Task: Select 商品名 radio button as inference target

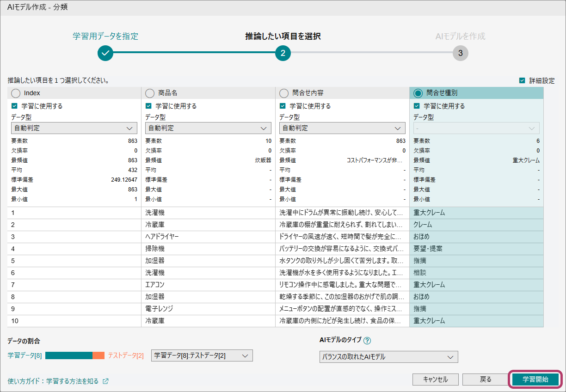Action: point(150,93)
